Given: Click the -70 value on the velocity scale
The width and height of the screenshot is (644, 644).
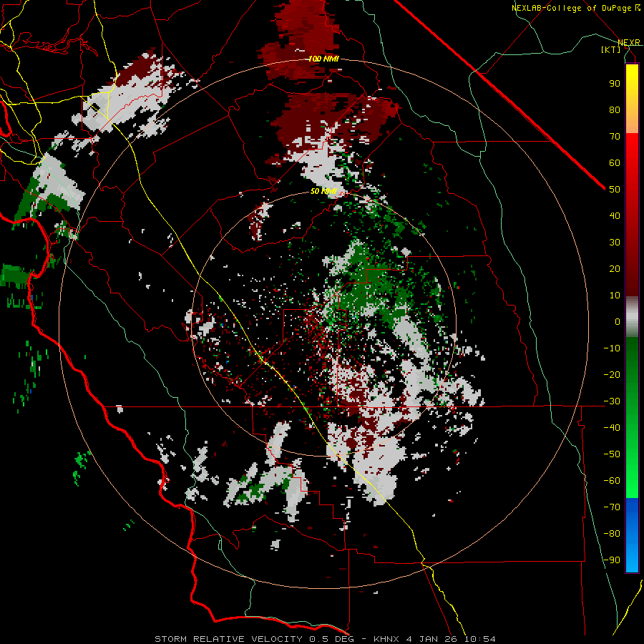Looking at the screenshot, I should (x=612, y=507).
